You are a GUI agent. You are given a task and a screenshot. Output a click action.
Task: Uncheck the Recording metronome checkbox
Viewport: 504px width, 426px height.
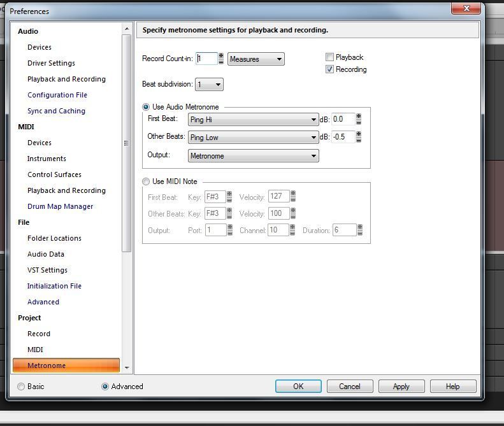pyautogui.click(x=330, y=69)
